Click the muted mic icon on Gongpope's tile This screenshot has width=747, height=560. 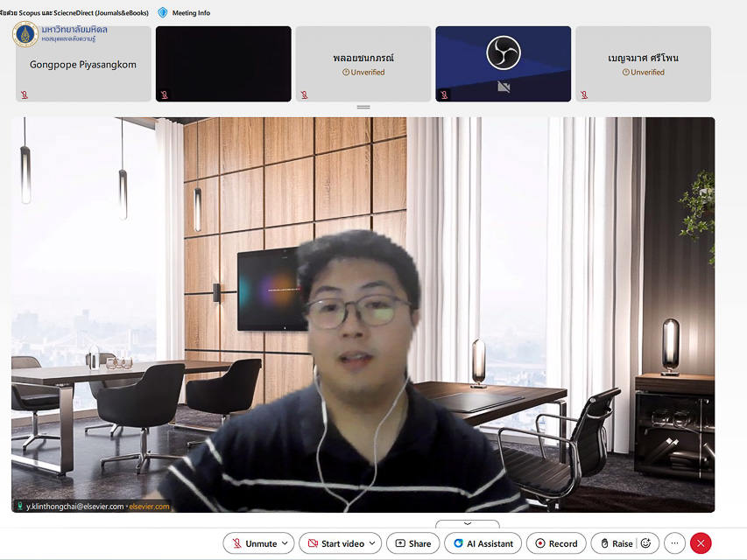24,94
